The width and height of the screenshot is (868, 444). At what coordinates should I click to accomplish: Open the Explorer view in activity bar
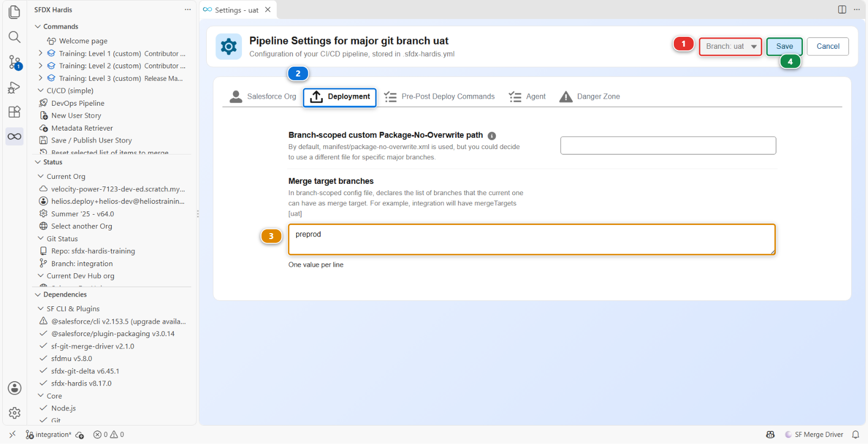tap(15, 12)
